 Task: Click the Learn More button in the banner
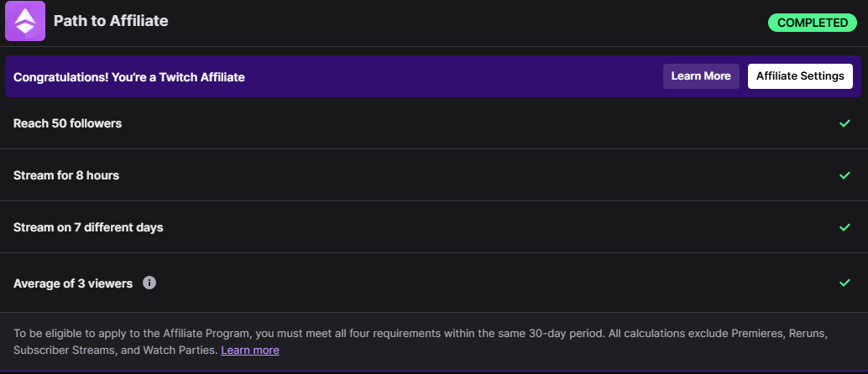(x=701, y=76)
